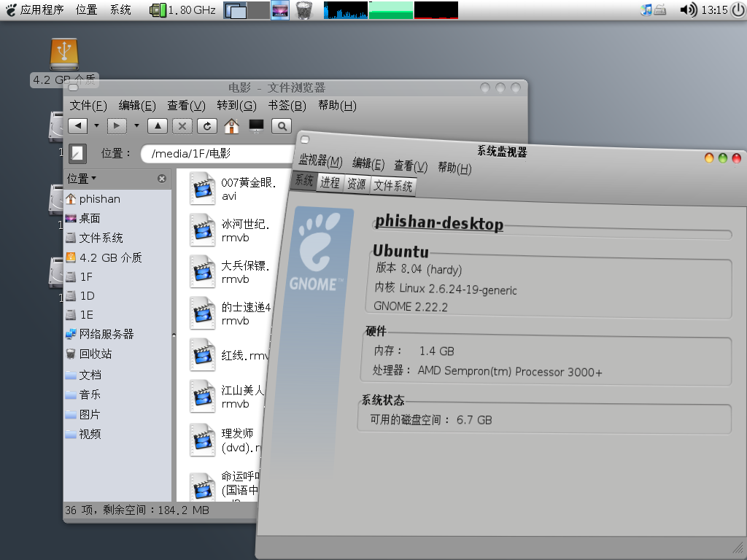Screen dimensions: 747x560
Task: Select 网络服务器 in the places sidebar
Action: point(99,334)
